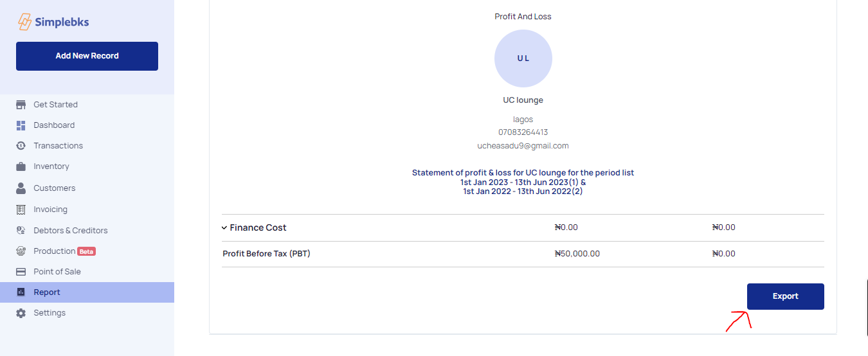868x356 pixels.
Task: Click the Add New Record button
Action: click(x=87, y=56)
